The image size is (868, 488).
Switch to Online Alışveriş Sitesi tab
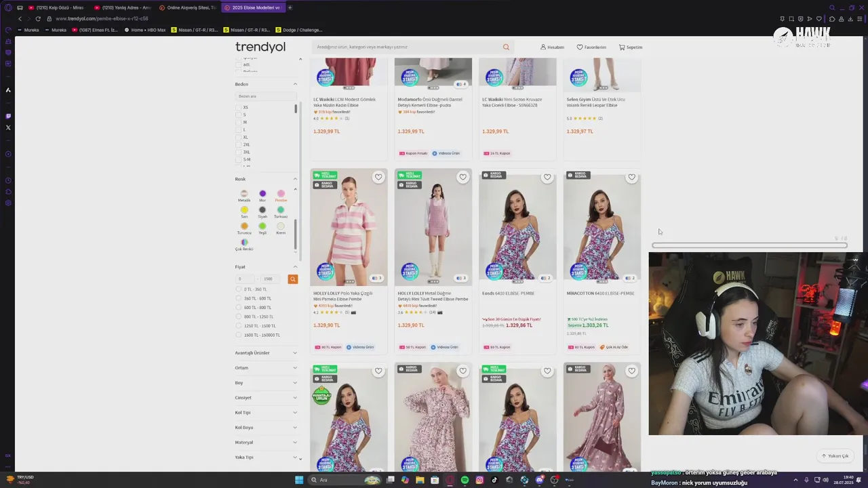[x=188, y=7]
